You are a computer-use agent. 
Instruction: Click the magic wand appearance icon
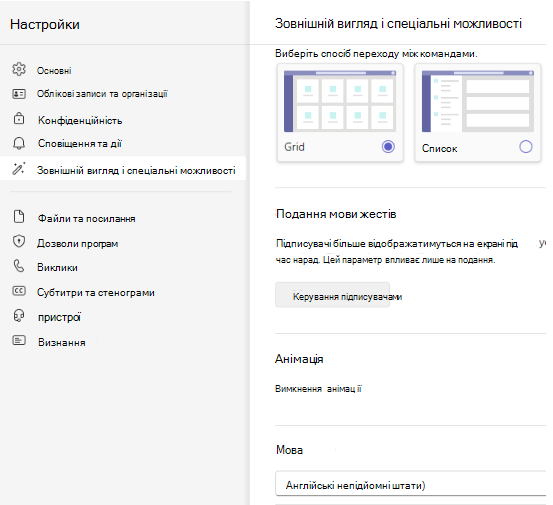coord(19,169)
